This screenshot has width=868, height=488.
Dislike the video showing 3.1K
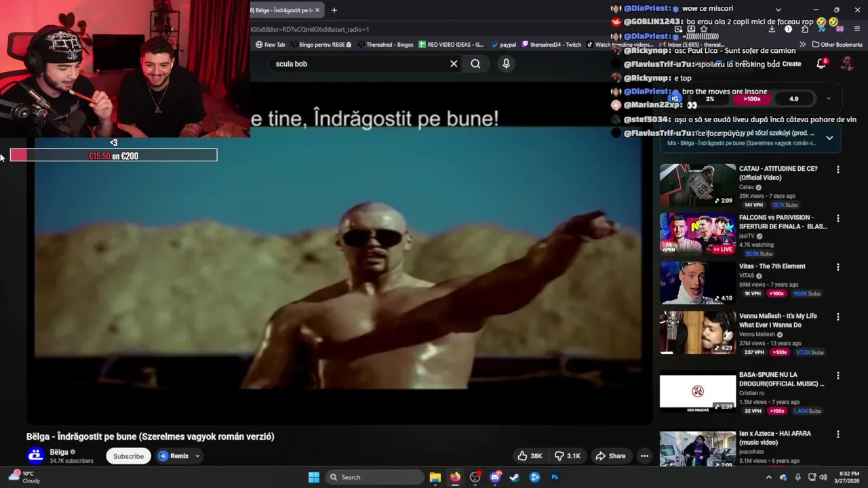[x=568, y=456]
